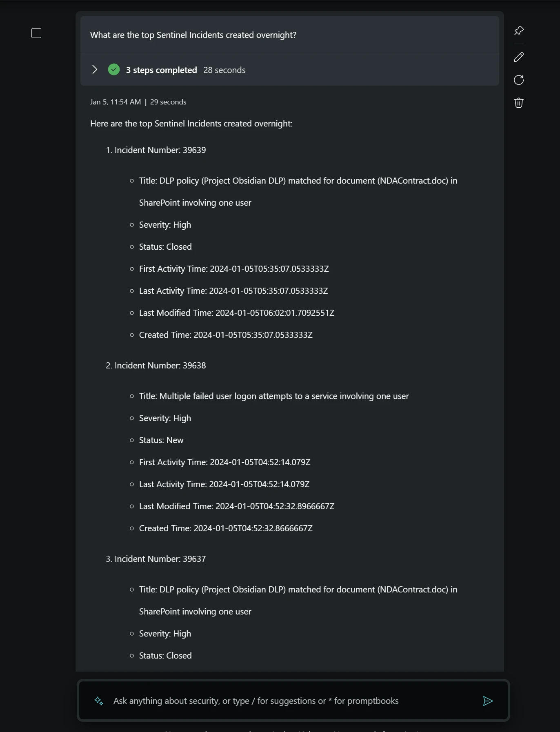Open the chevron next to the completed steps
Screen dimensions: 560x732
point(95,69)
